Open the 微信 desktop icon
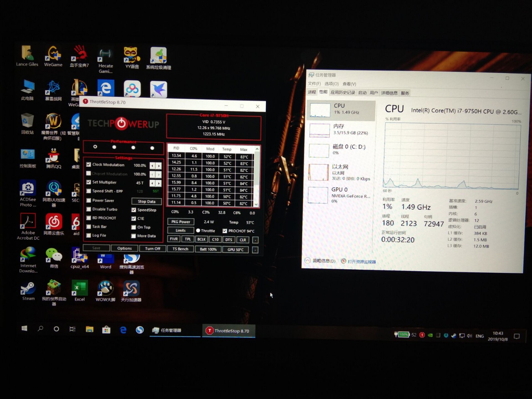This screenshot has width=532, height=399. point(54,258)
